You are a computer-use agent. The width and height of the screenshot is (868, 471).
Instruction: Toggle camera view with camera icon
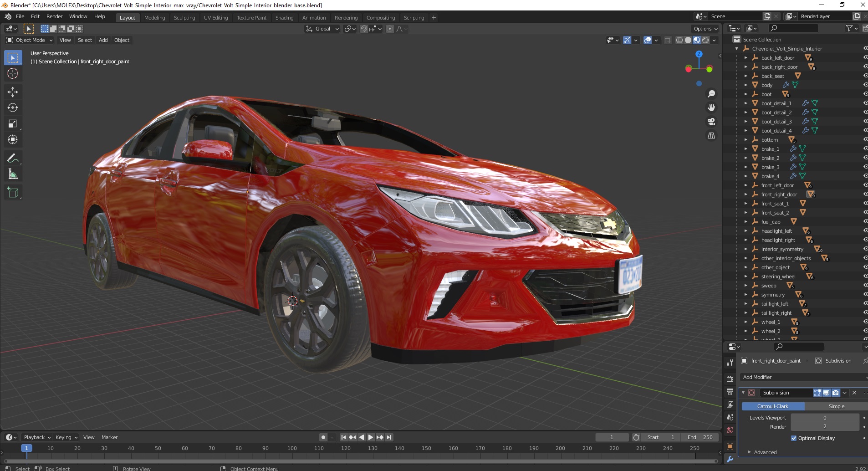[x=711, y=122]
